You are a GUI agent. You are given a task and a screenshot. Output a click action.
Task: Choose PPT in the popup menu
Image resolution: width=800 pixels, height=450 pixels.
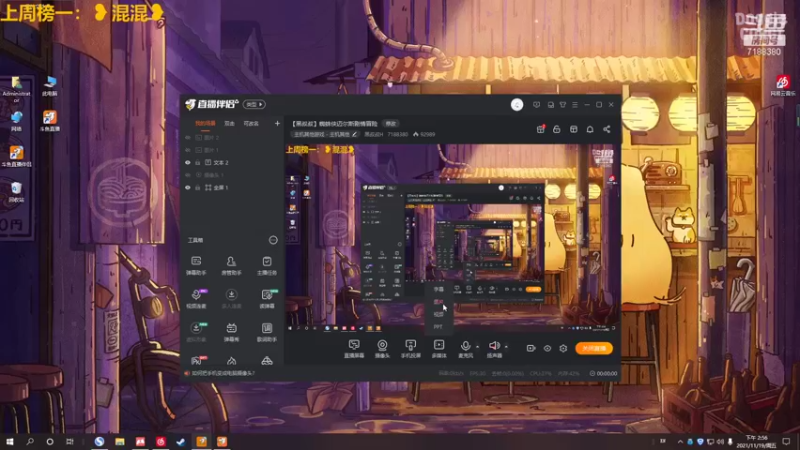pyautogui.click(x=438, y=327)
